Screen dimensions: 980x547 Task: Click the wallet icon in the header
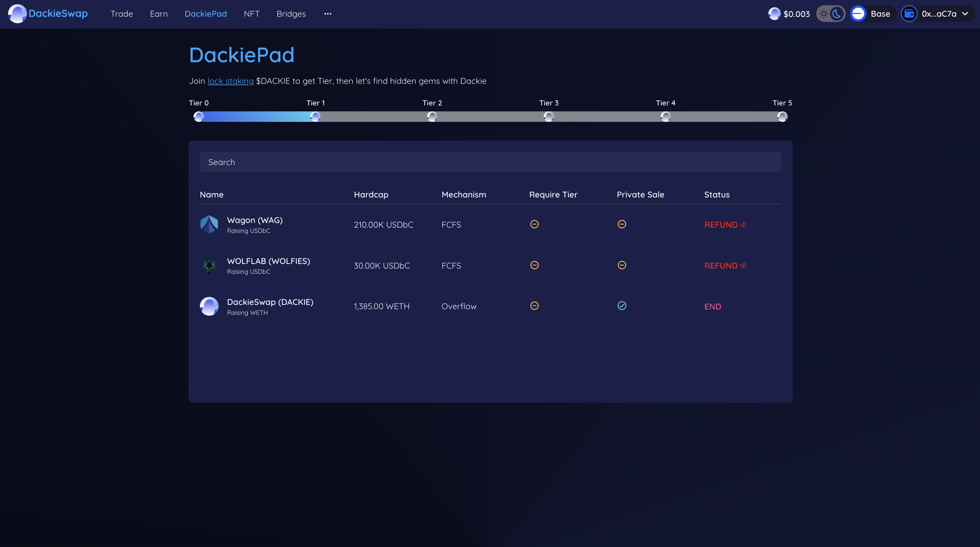click(x=909, y=14)
